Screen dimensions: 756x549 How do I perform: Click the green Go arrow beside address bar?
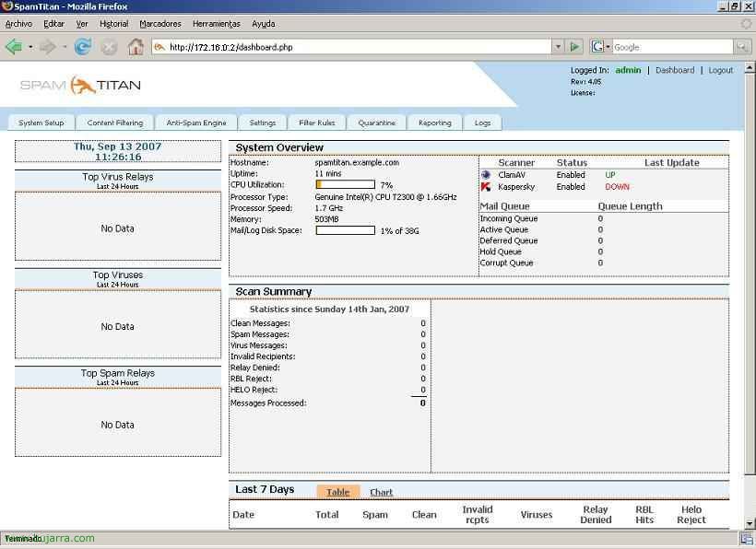pos(574,47)
